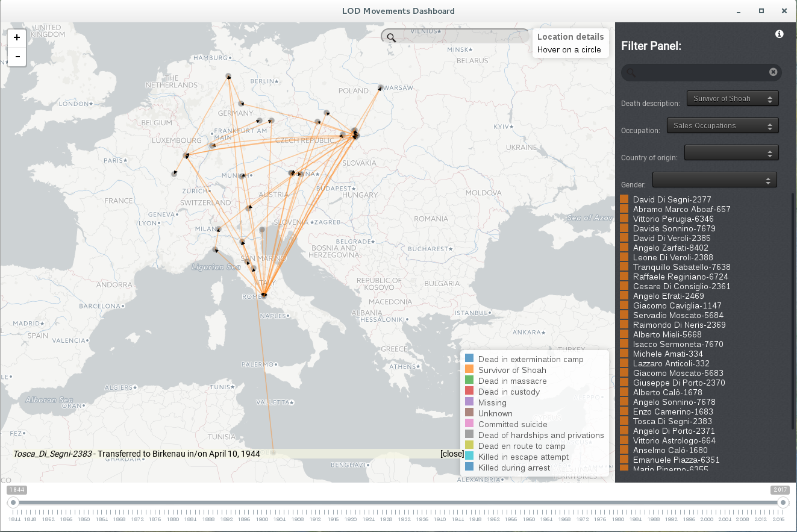Select Raimondo Di Neris-2369 in the list
Screen dimensions: 797x532
(679, 325)
